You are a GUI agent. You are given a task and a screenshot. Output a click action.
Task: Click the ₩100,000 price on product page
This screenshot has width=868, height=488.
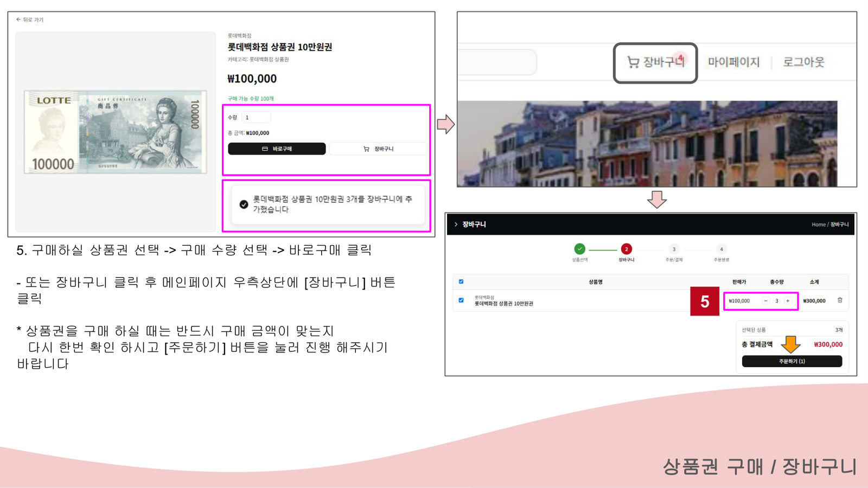pyautogui.click(x=252, y=79)
